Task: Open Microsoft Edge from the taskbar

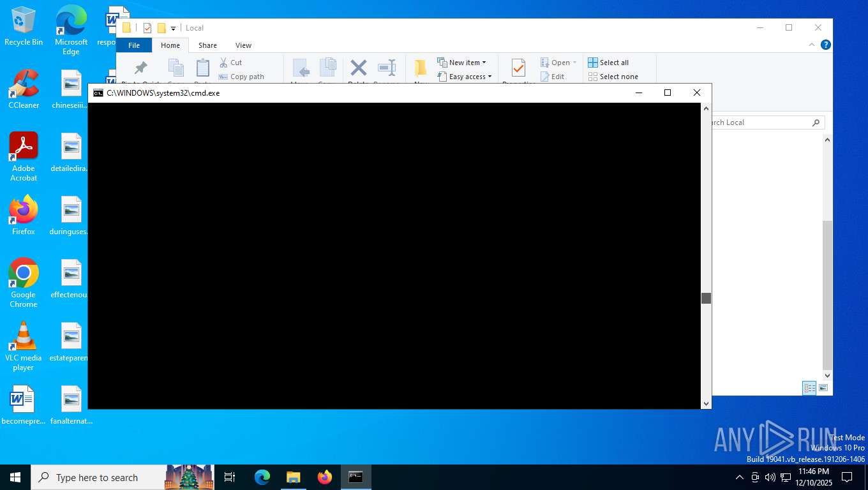Action: [x=262, y=477]
